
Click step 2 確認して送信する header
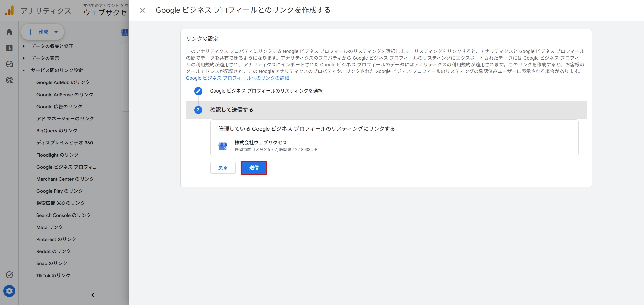coord(386,110)
